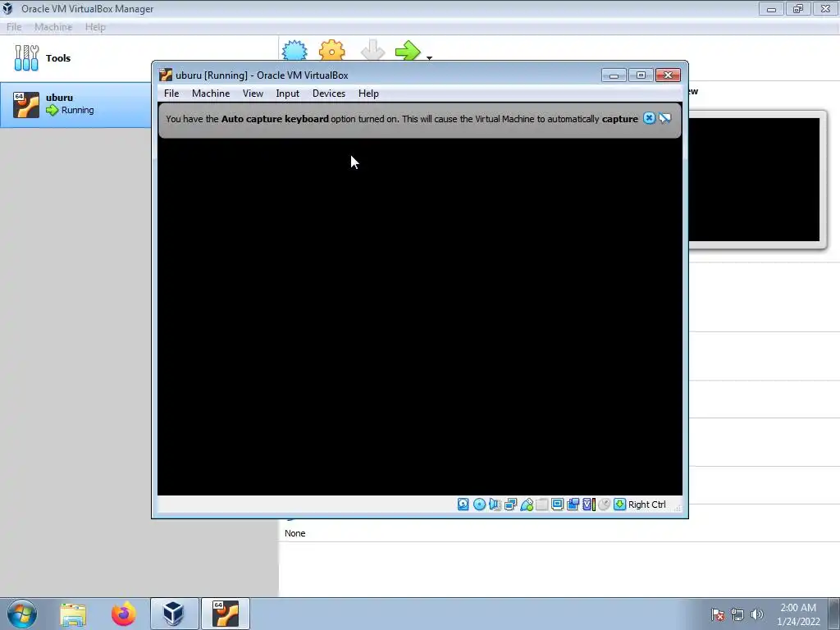This screenshot has height=630, width=840.
Task: Open the Devices menu
Action: coord(329,94)
